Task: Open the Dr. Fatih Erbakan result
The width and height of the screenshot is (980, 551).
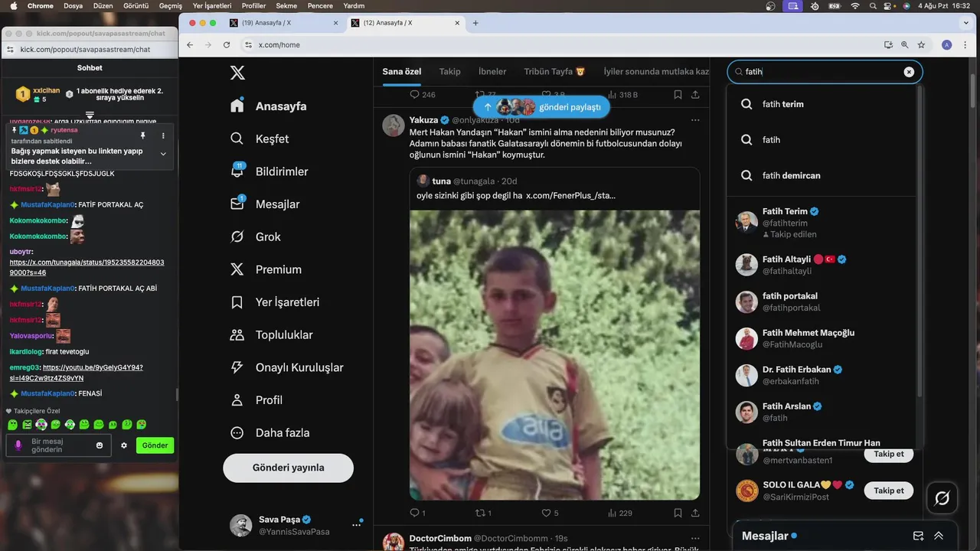Action: [x=821, y=375]
